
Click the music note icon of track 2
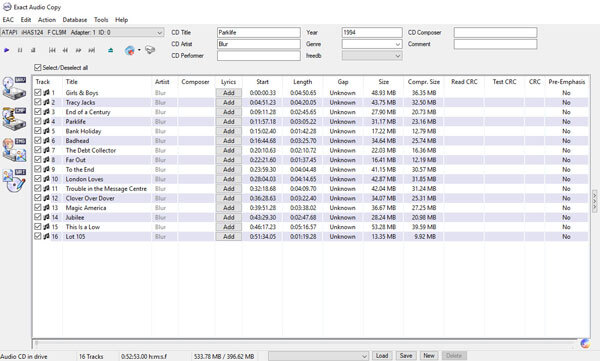(46, 102)
